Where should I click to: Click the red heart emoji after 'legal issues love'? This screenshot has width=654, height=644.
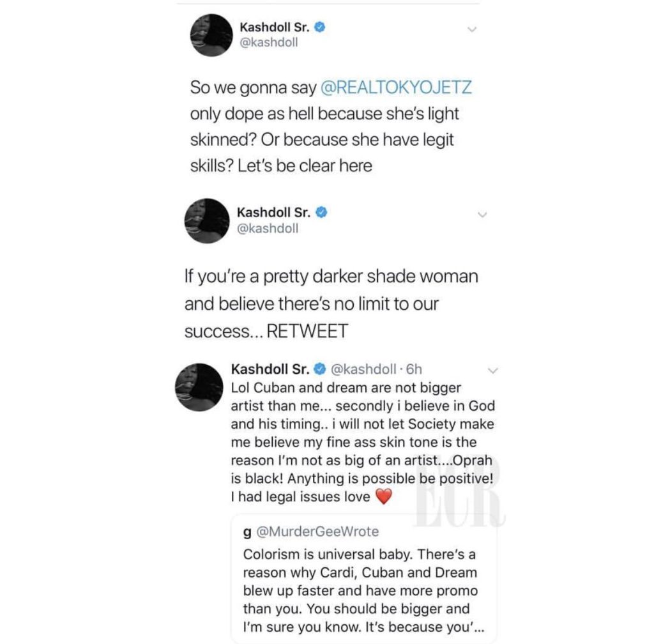tap(384, 497)
